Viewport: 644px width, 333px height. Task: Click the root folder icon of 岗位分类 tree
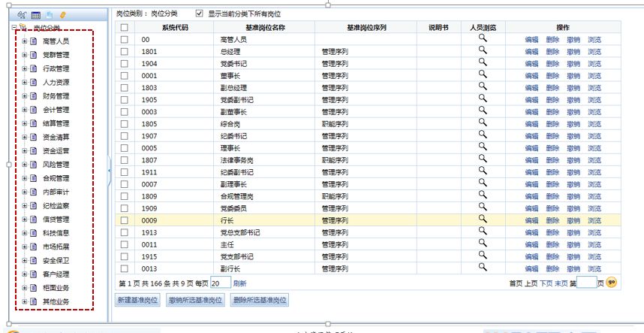click(23, 27)
